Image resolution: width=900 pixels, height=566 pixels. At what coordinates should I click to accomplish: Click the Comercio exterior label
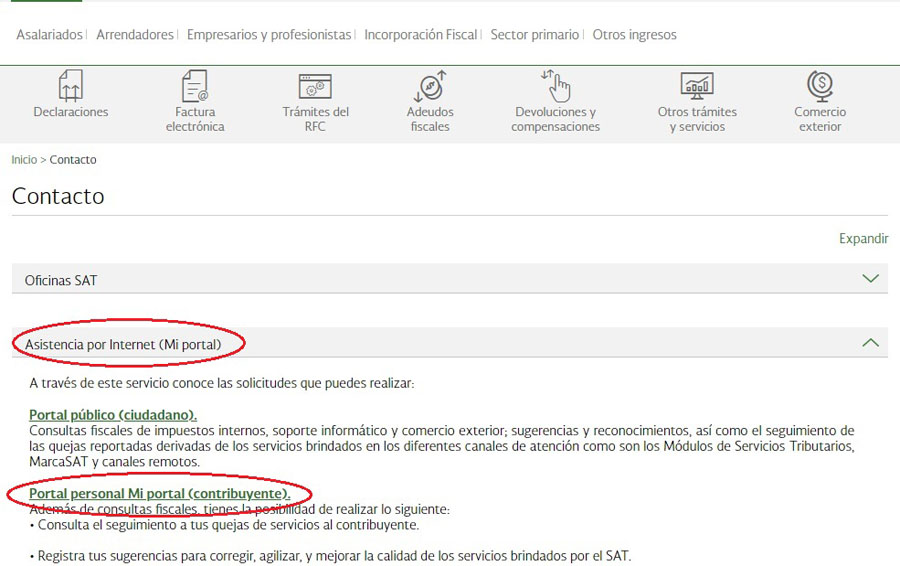click(820, 119)
